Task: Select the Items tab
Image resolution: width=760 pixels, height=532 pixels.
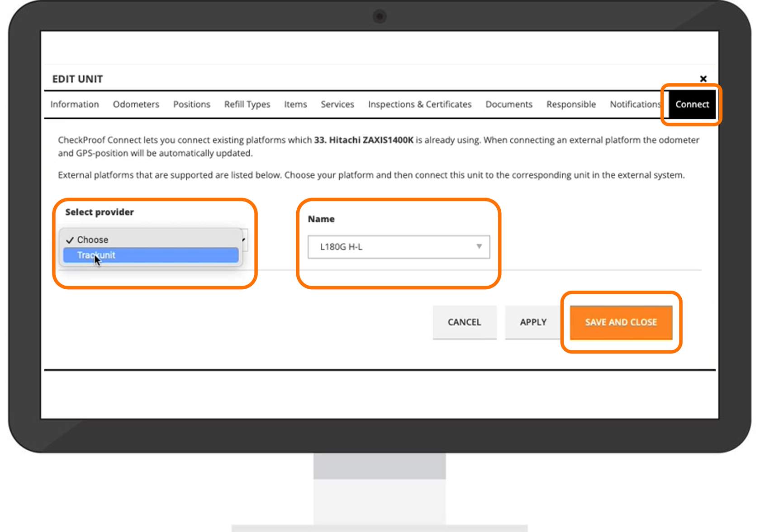Action: (x=295, y=104)
